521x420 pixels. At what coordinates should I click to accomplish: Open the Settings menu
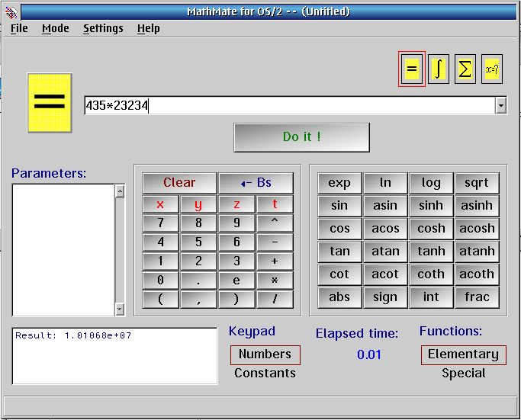(103, 28)
